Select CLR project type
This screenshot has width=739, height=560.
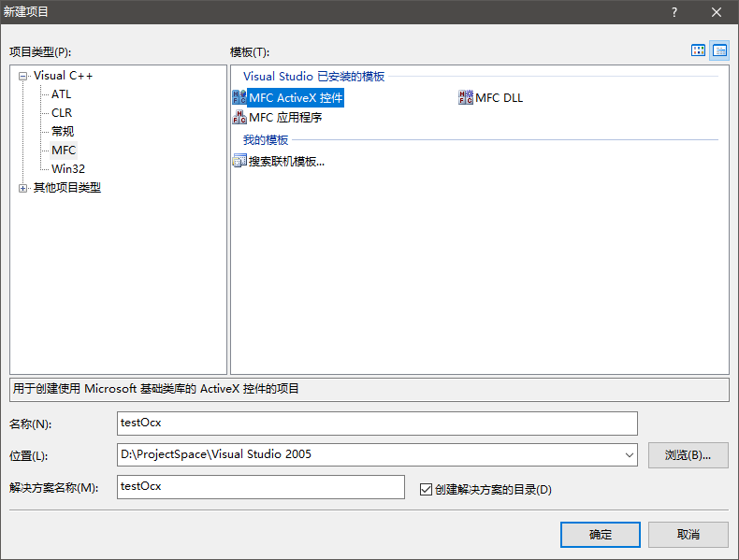[x=62, y=113]
